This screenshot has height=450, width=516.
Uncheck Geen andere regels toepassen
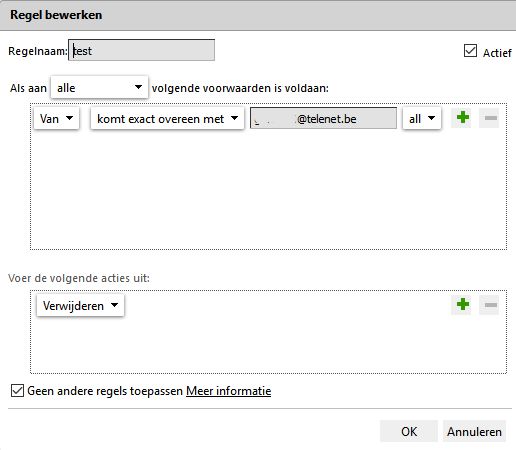pos(17,391)
